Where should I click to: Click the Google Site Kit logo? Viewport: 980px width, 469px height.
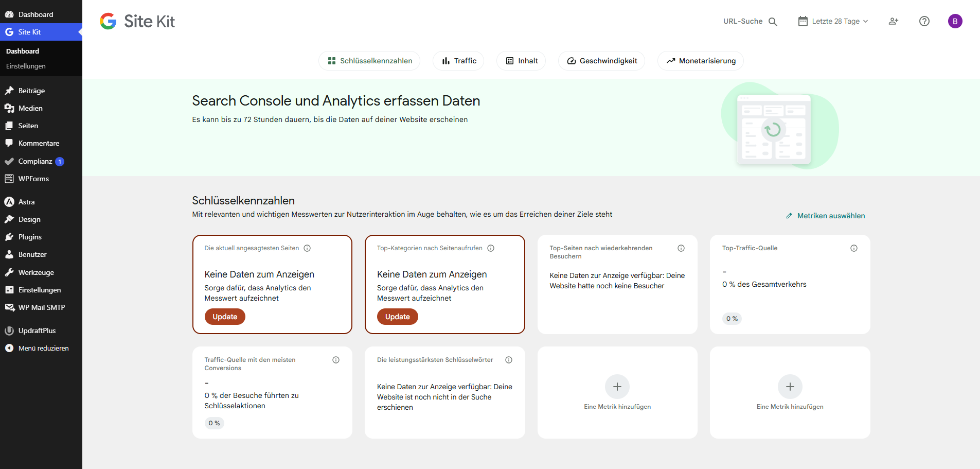(137, 21)
